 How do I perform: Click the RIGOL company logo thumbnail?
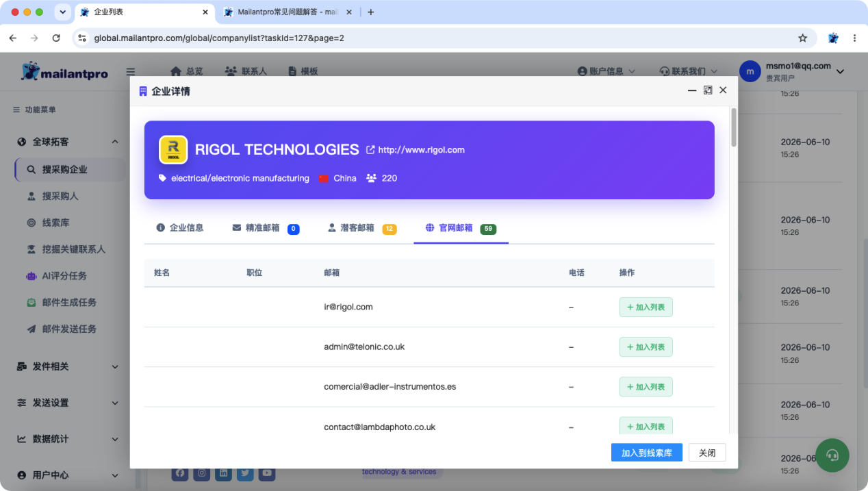173,149
